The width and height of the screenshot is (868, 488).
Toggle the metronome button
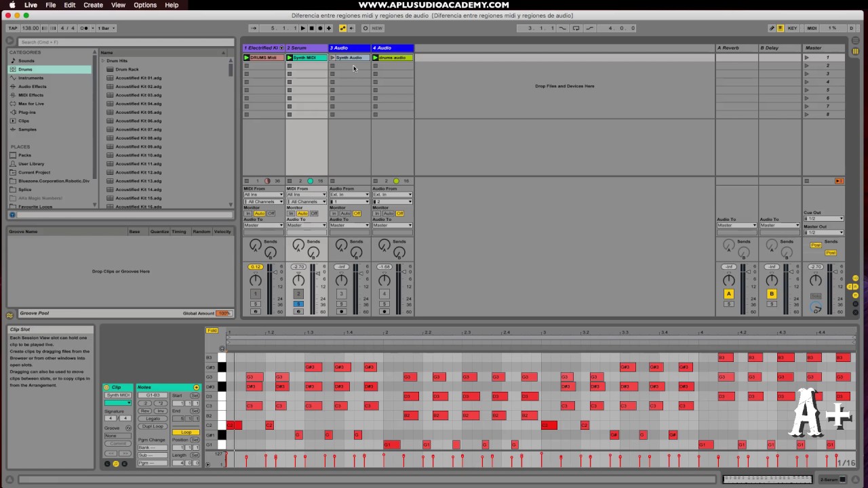[85, 28]
